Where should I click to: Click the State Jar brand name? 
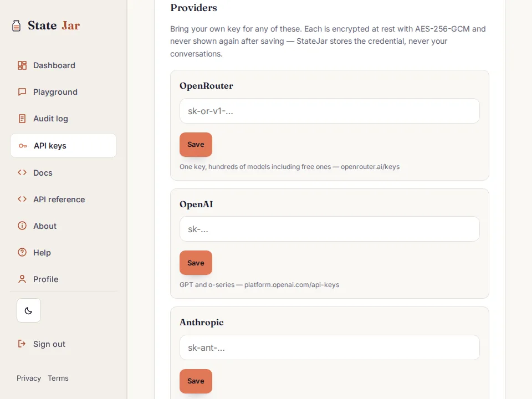(54, 25)
